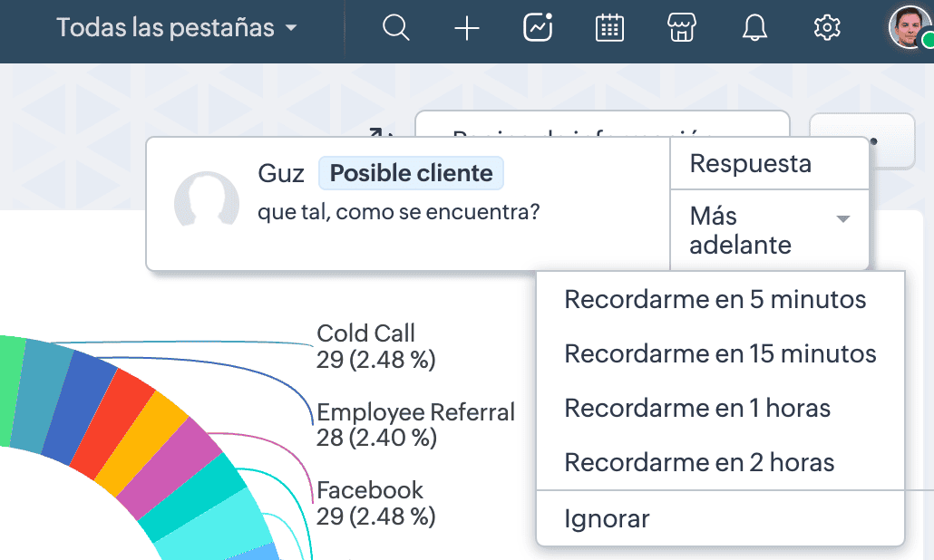Click the Posible cliente tag
Screen dimensions: 934x560
[x=411, y=173]
